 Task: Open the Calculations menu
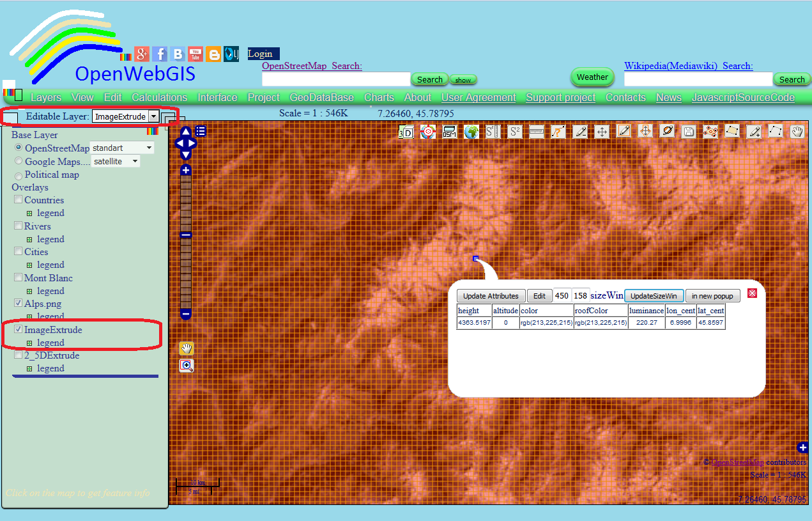(160, 97)
